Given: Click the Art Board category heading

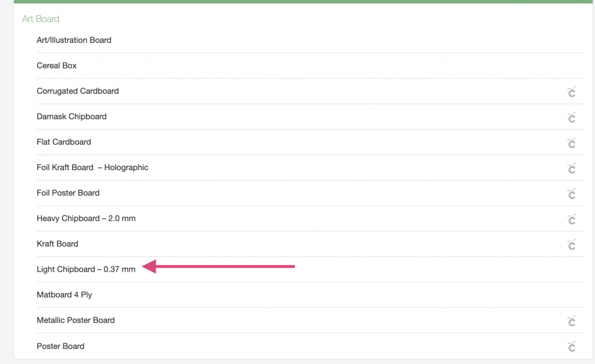Looking at the screenshot, I should [x=41, y=19].
